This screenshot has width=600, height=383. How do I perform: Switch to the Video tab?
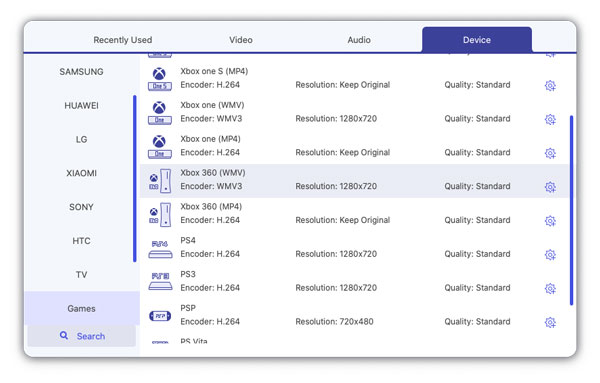[241, 40]
